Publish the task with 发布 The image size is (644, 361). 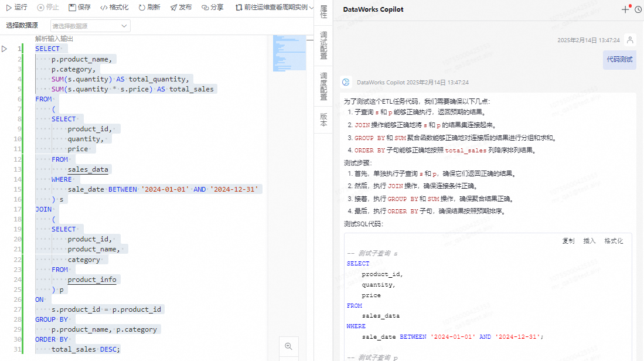(x=181, y=8)
